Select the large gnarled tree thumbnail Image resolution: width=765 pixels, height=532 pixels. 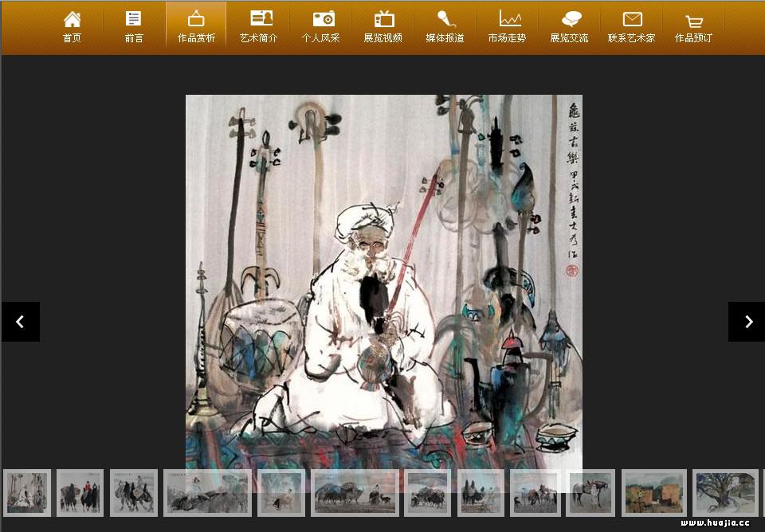pyautogui.click(x=725, y=492)
